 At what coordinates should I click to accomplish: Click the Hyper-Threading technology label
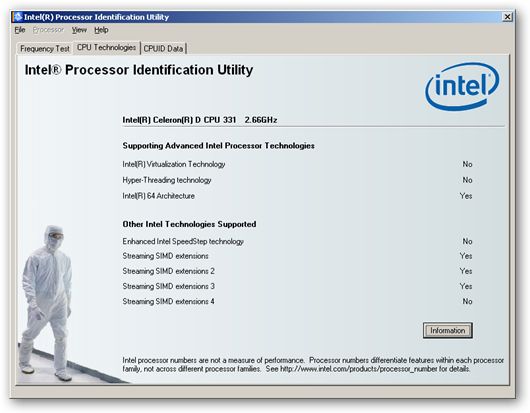click(x=167, y=180)
